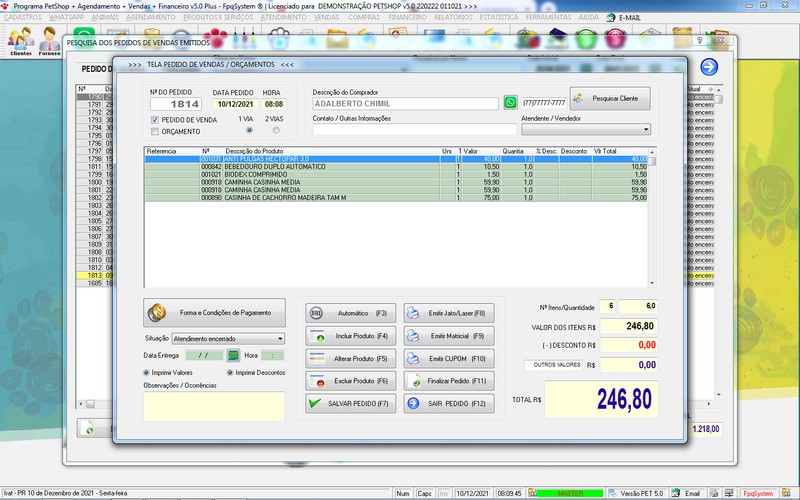Click the Data Entrega date field

coord(204,355)
